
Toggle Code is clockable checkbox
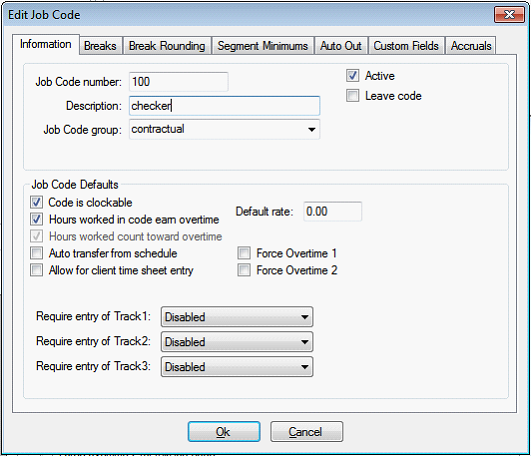36,202
